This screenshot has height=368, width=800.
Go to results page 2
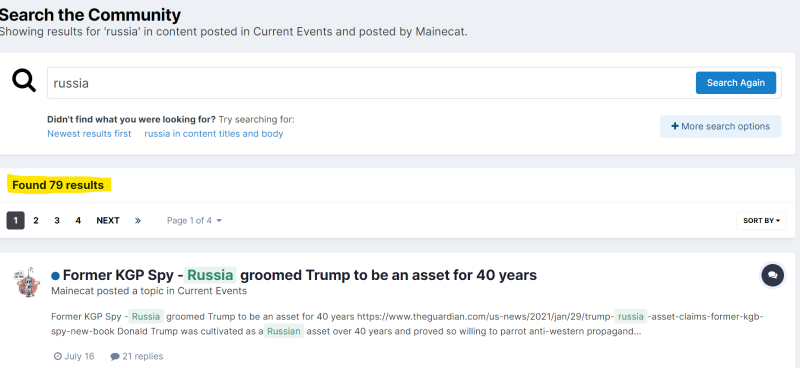click(36, 220)
